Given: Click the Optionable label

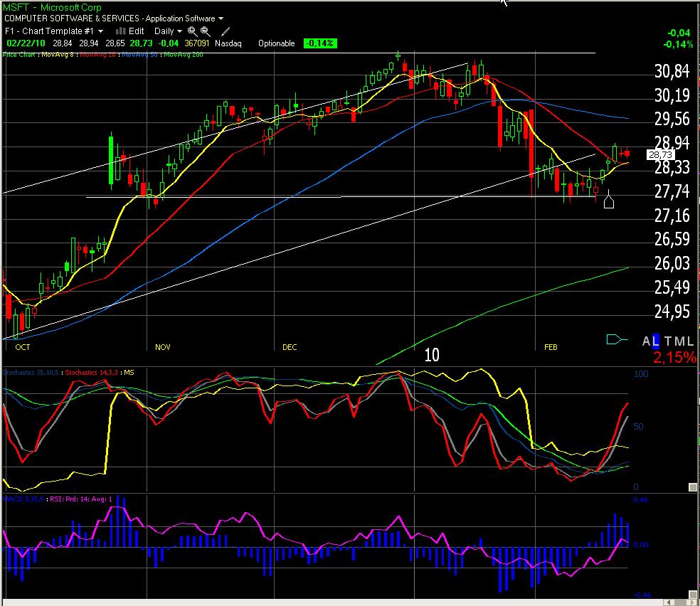Looking at the screenshot, I should 276,43.
